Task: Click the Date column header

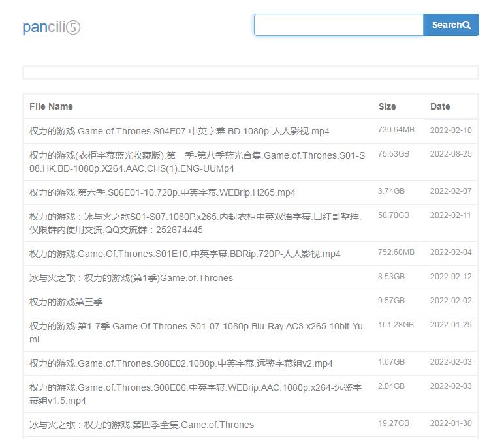Action: pos(440,106)
